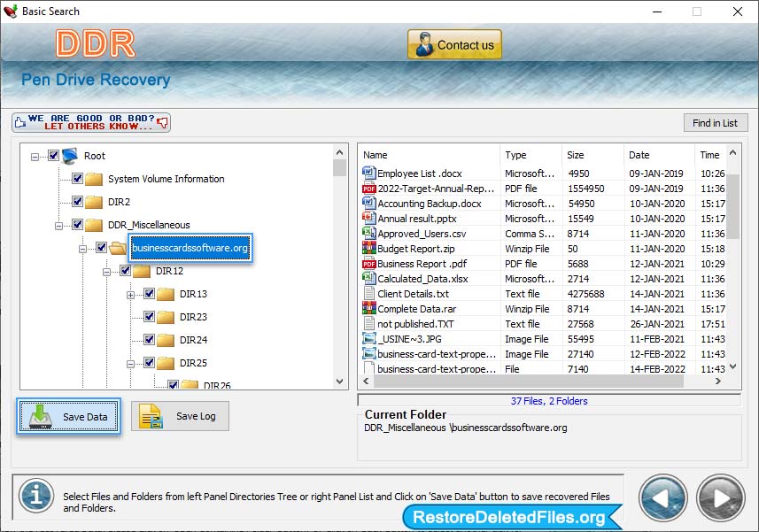This screenshot has width=759, height=532.
Task: Click the Budget Report.zip archive icon
Action: pos(368,248)
